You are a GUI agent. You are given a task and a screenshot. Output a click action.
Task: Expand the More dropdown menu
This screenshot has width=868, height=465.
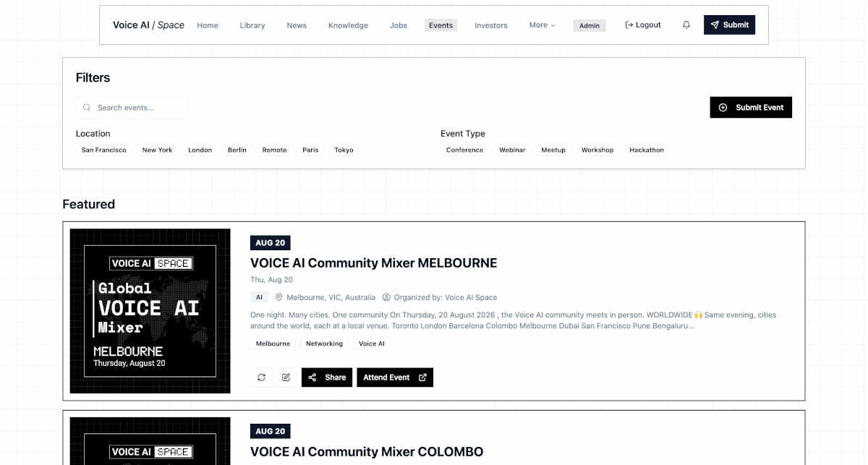[542, 25]
